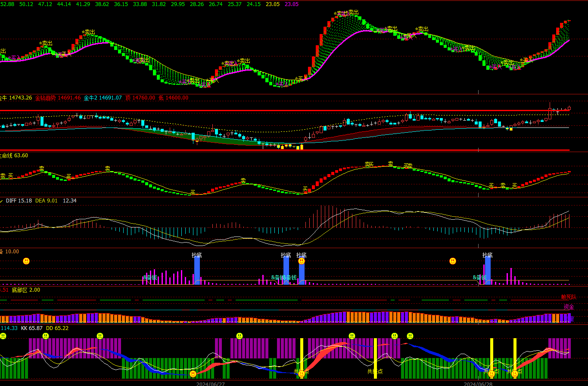
Task: Click the rightmost green frowning face icon
Action: coord(410,336)
